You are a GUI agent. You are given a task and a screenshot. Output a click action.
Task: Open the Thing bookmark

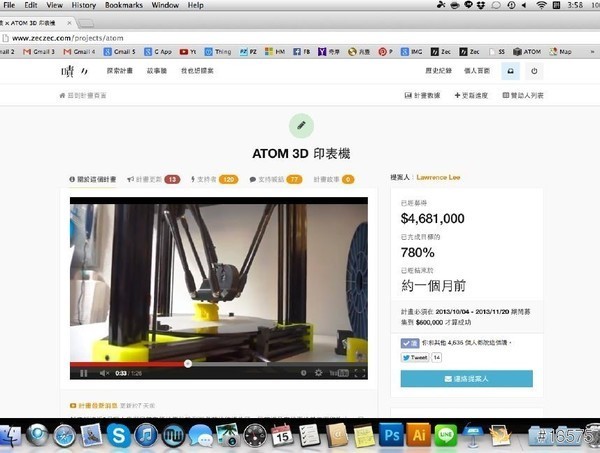218,52
